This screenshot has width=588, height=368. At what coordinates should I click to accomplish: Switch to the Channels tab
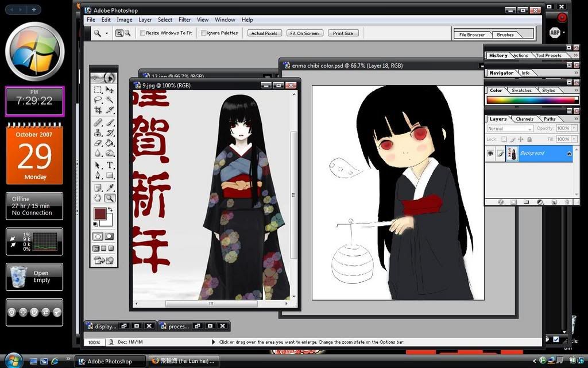[525, 119]
